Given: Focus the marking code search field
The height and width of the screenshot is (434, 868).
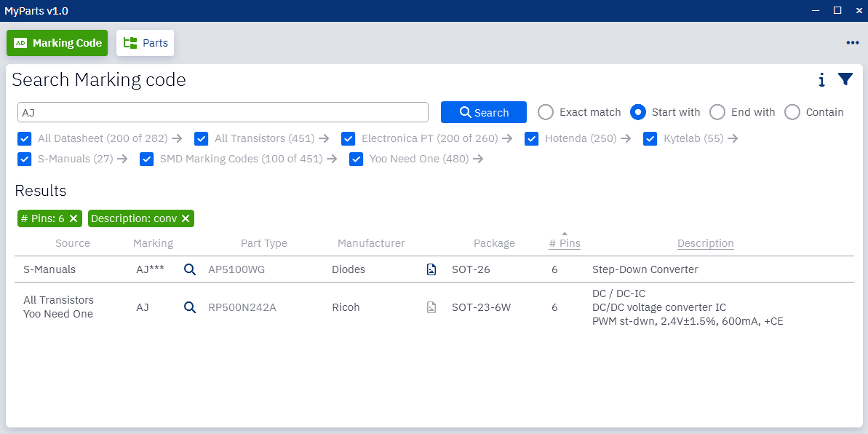Looking at the screenshot, I should (223, 112).
